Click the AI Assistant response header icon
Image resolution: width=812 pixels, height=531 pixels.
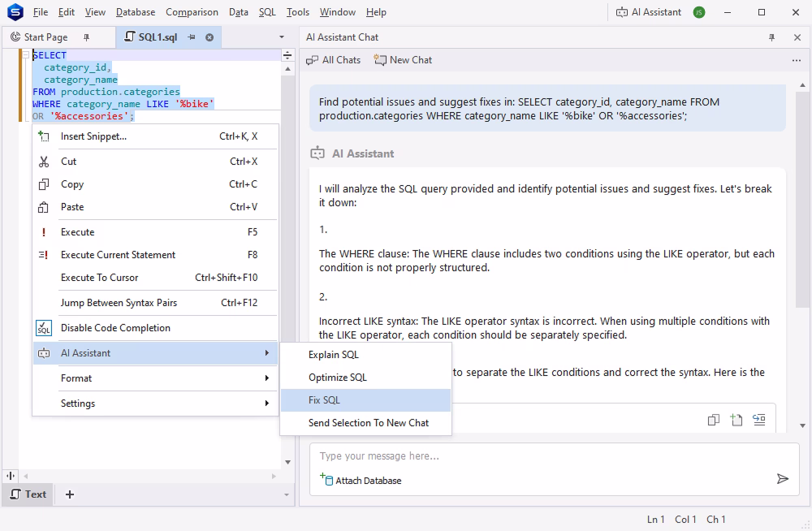click(x=317, y=153)
